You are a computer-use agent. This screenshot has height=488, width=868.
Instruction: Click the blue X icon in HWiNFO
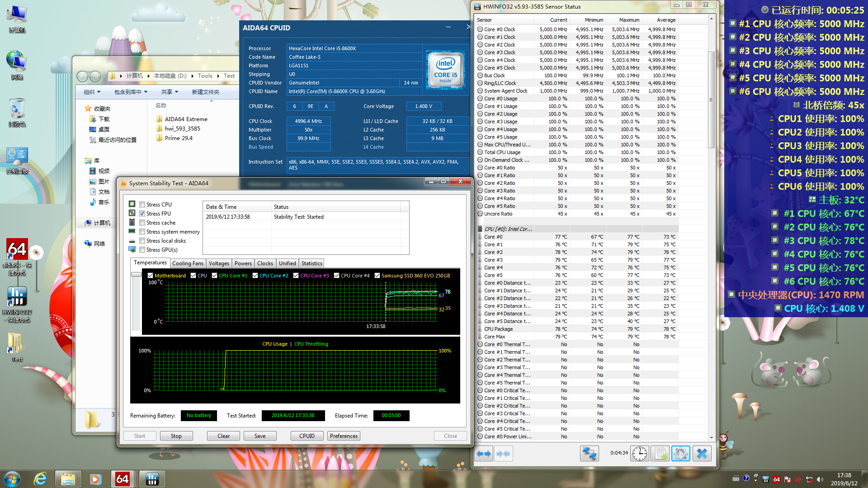pos(702,454)
